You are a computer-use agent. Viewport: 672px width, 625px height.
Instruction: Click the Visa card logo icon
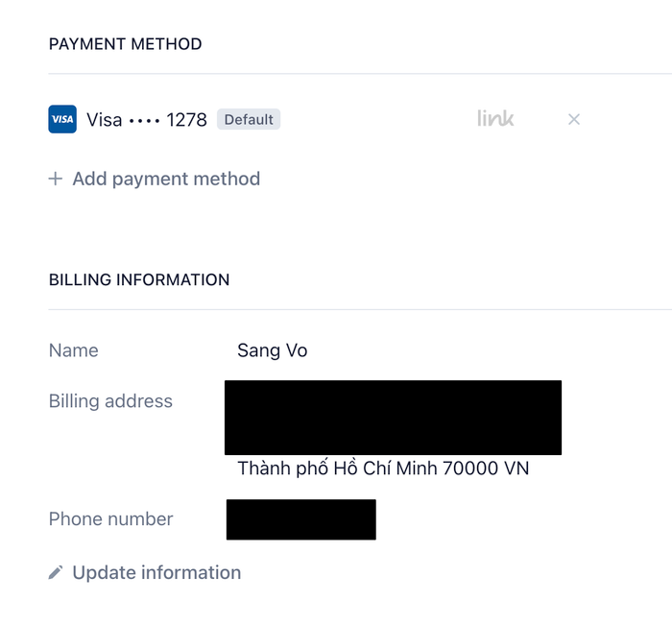[62, 119]
